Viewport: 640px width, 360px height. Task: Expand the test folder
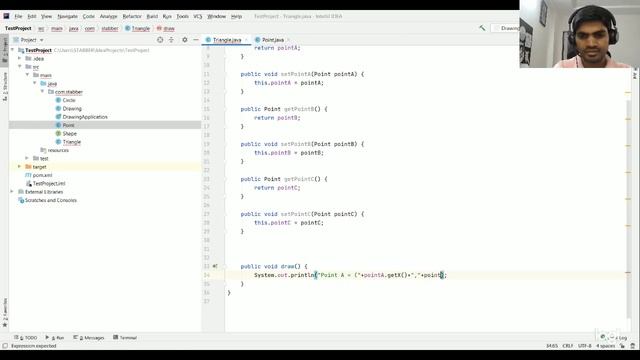pyautogui.click(x=27, y=158)
